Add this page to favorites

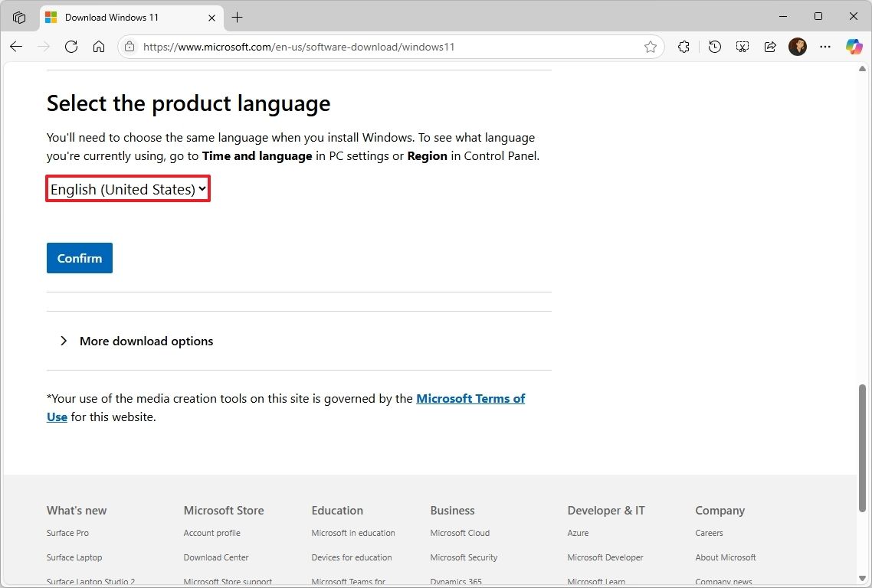coord(651,47)
